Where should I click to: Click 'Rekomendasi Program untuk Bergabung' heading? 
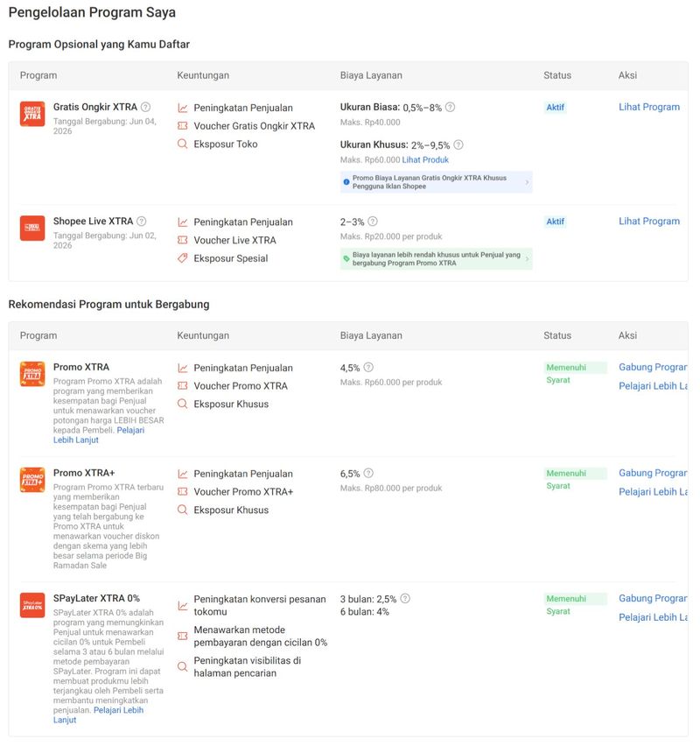point(108,305)
